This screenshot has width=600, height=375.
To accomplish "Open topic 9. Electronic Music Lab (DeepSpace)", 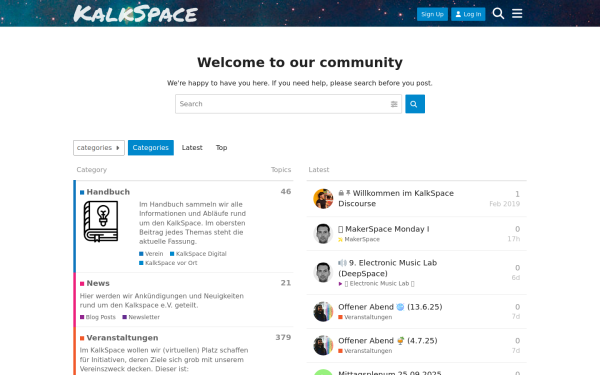I will (388, 268).
